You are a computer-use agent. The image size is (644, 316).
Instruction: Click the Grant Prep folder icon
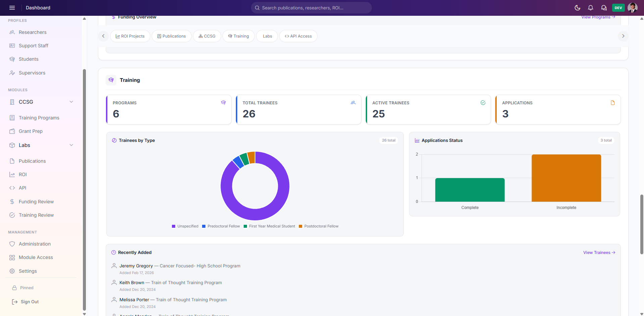(12, 131)
